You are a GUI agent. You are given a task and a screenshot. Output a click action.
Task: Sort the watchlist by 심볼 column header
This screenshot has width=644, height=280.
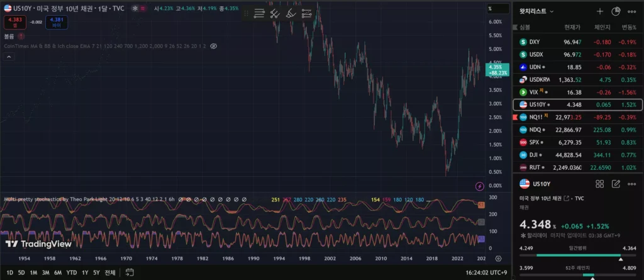point(525,27)
